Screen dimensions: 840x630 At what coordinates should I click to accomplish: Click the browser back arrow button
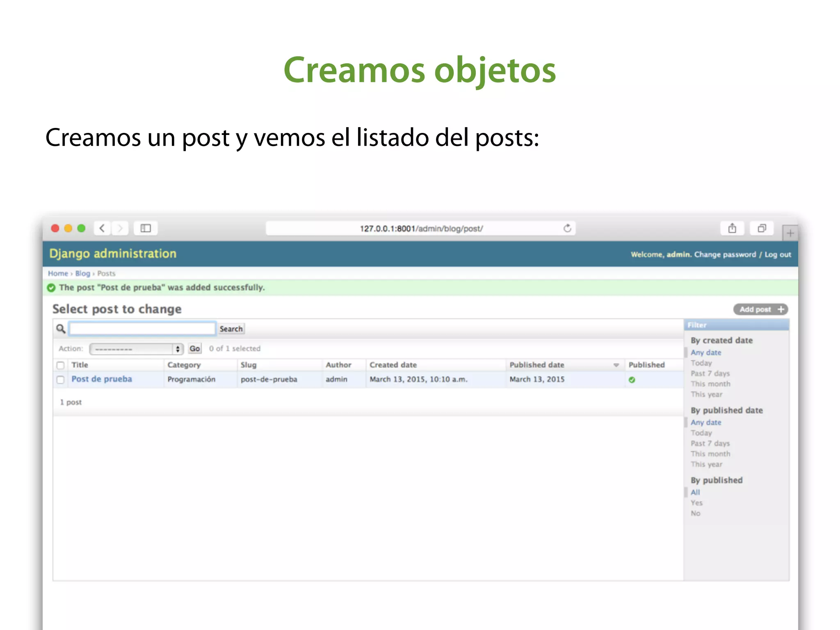(x=102, y=228)
